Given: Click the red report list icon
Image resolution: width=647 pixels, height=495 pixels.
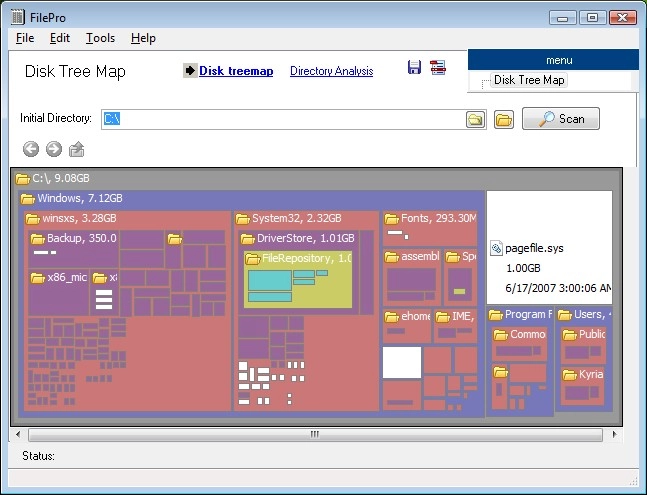Looking at the screenshot, I should coord(438,67).
